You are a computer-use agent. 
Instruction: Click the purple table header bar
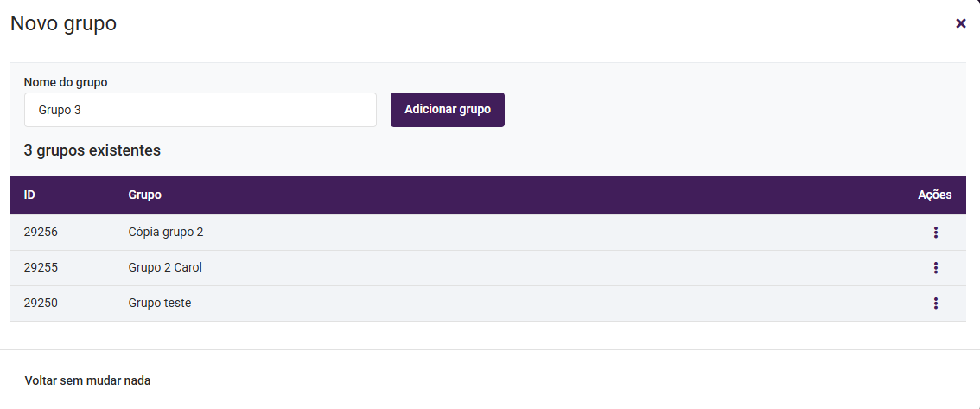click(519, 195)
